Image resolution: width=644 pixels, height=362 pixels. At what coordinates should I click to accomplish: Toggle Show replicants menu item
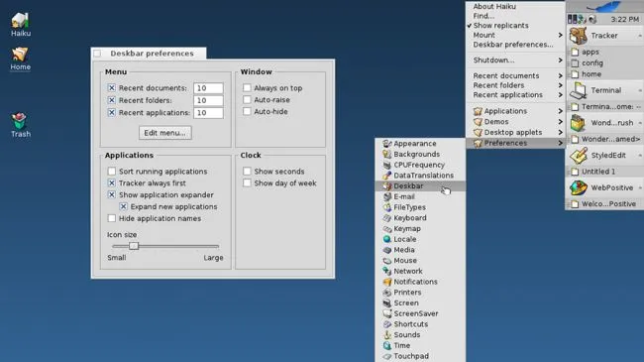coord(515,26)
